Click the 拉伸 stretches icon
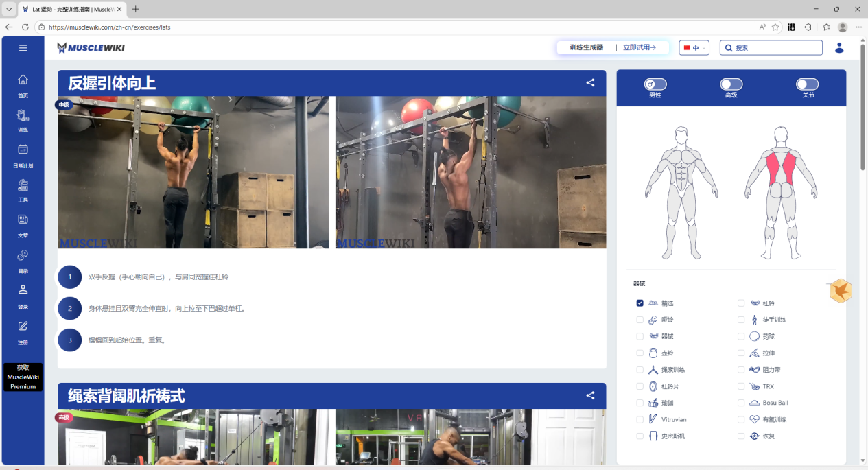Image resolution: width=868 pixels, height=470 pixels. click(754, 353)
